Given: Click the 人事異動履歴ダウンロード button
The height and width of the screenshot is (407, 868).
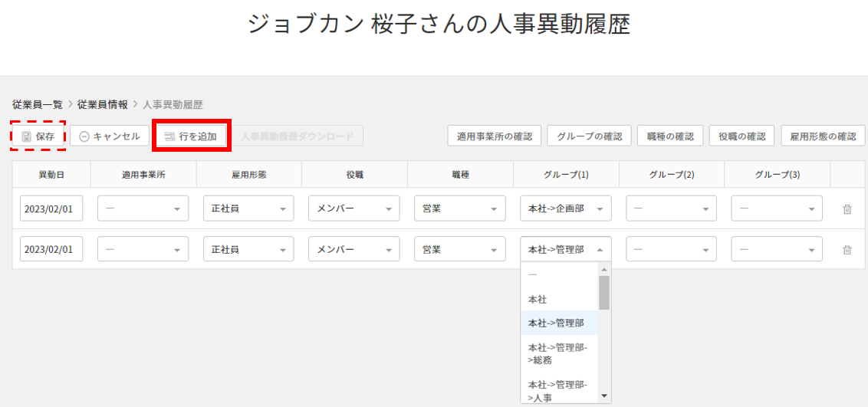Looking at the screenshot, I should [298, 136].
